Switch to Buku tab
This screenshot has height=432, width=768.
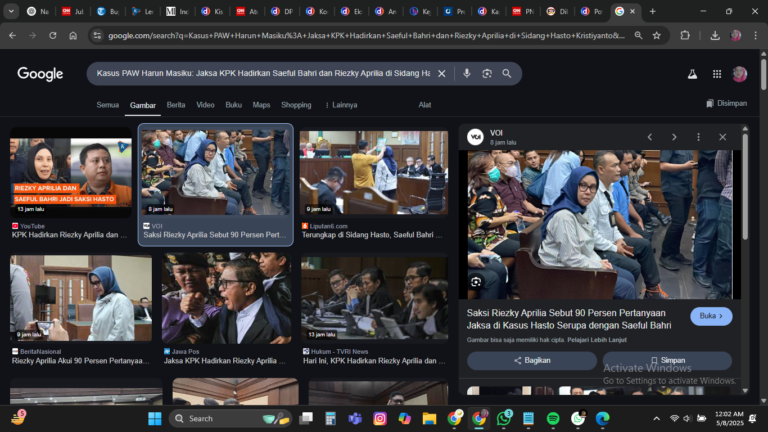[x=234, y=105]
